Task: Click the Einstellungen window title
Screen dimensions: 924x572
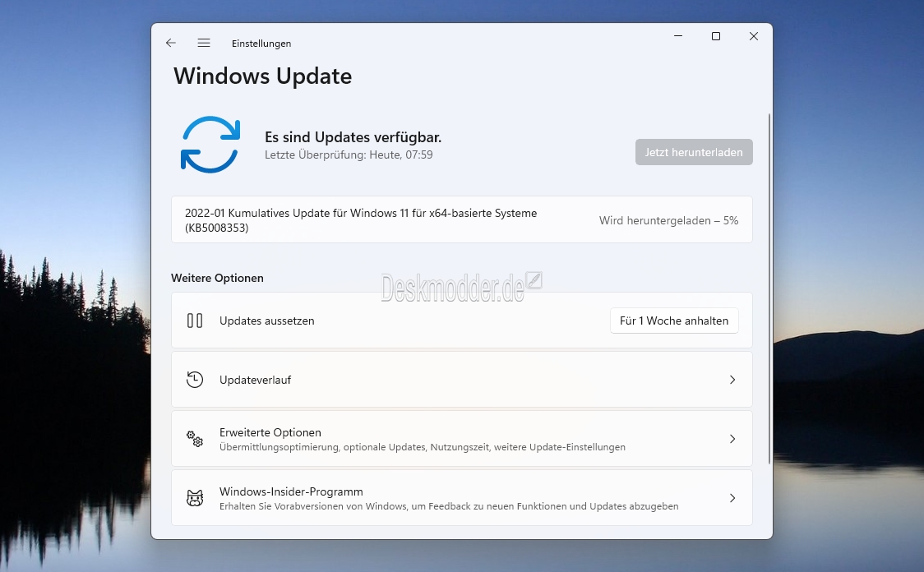Action: click(x=261, y=44)
